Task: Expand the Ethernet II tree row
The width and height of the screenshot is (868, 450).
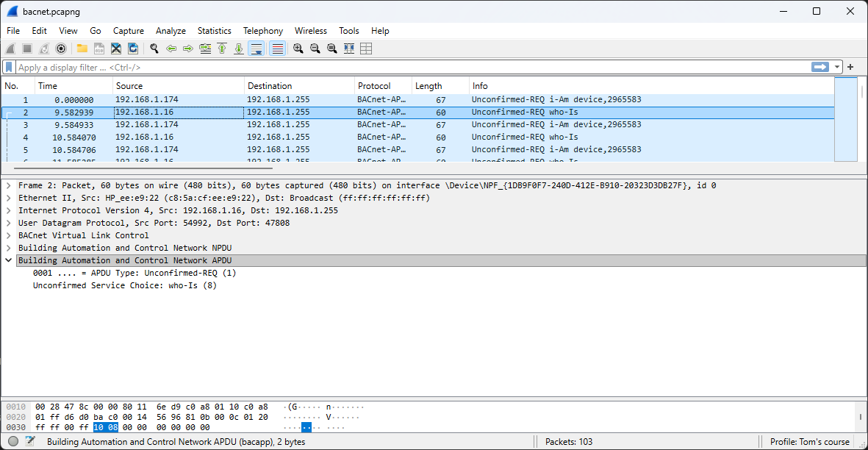Action: [x=9, y=198]
